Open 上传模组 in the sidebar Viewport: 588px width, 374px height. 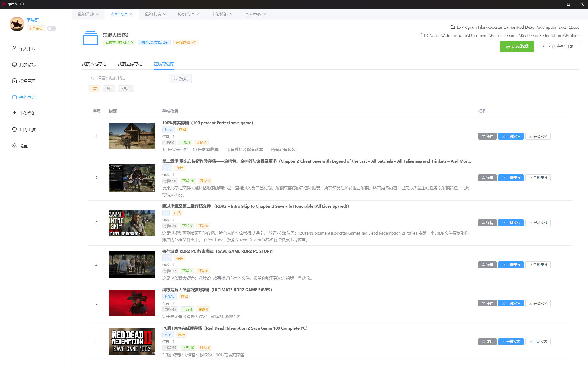click(24, 113)
